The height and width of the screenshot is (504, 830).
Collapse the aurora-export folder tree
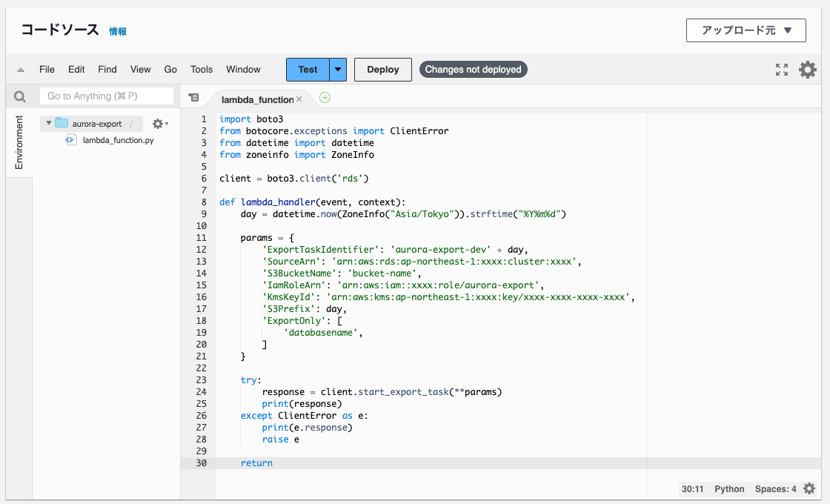click(x=49, y=124)
